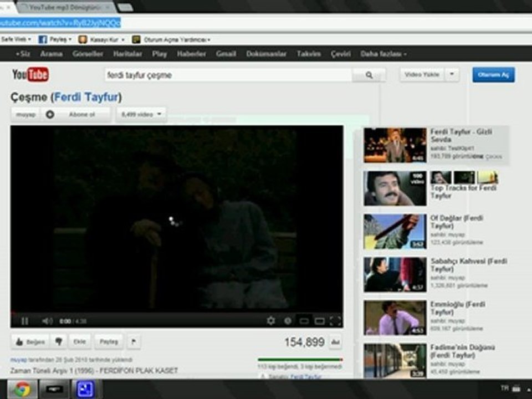Click the thumbs-down dislike icon
Viewport: 532px width, 399px height.
(59, 342)
